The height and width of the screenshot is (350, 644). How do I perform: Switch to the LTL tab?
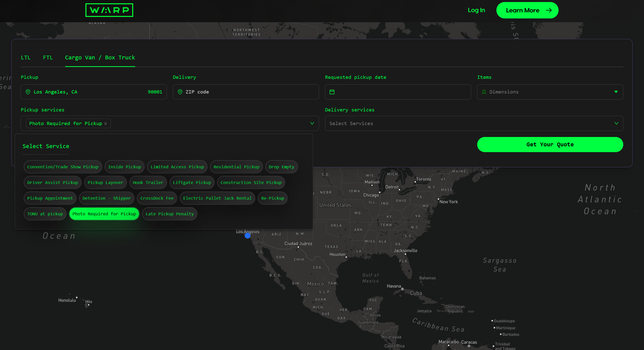click(x=26, y=58)
